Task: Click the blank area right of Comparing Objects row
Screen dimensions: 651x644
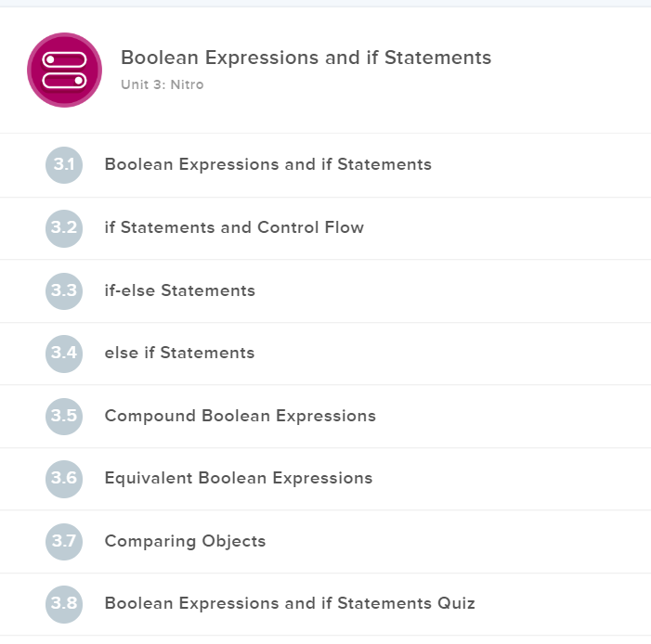Action: pos(464,541)
